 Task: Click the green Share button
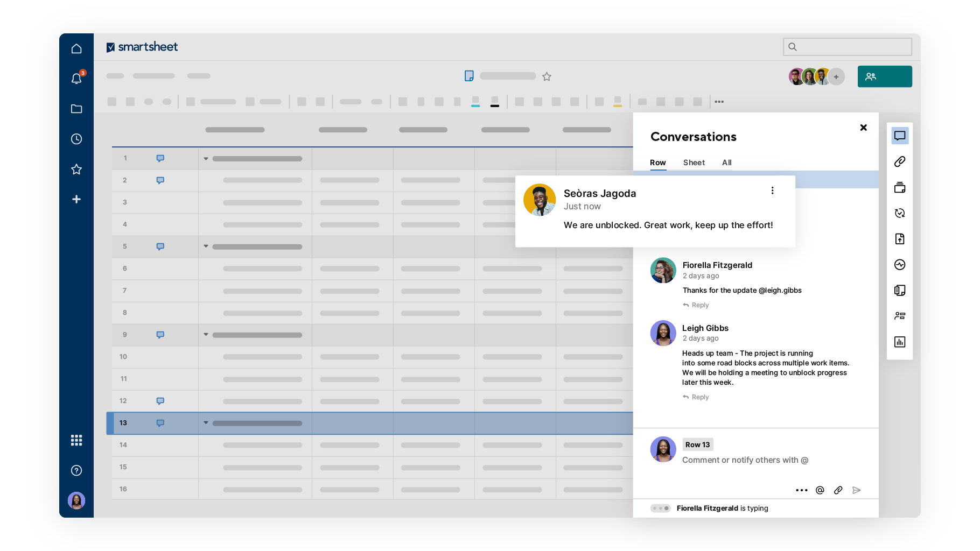884,76
